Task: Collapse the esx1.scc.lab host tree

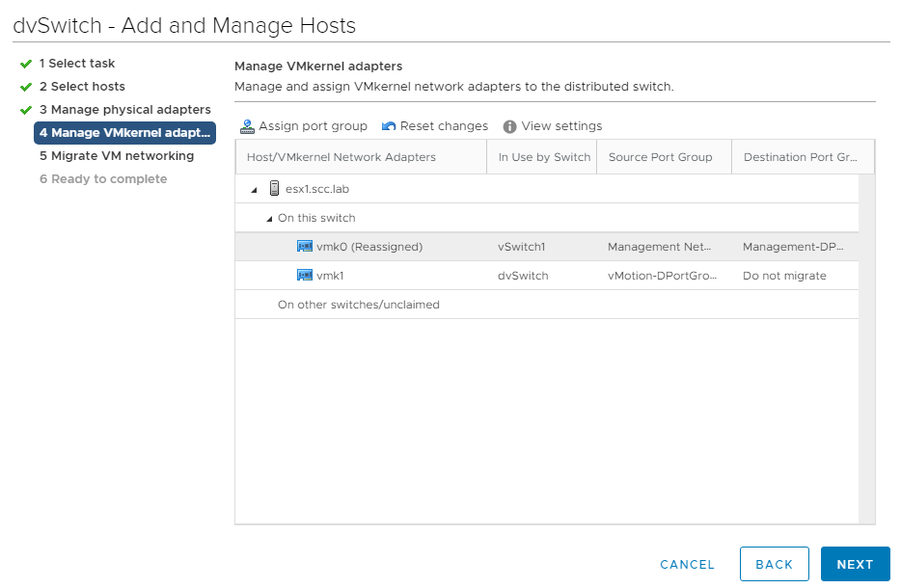Action: click(x=254, y=188)
